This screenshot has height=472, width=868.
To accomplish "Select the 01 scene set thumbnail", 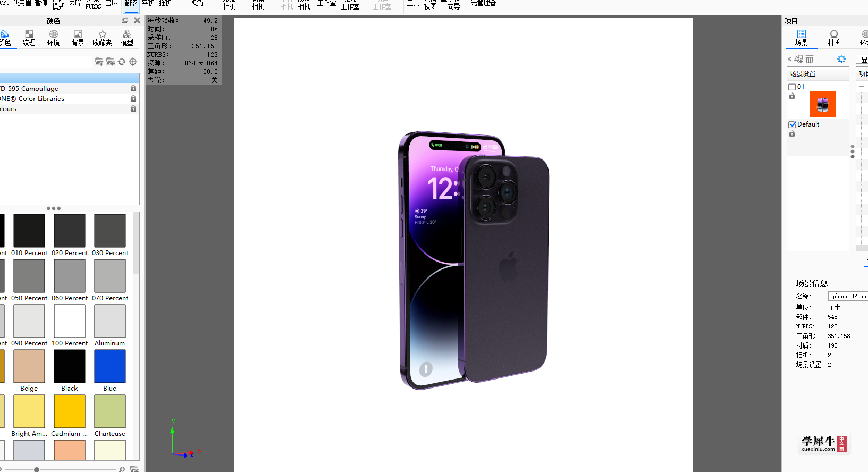I will coord(822,104).
